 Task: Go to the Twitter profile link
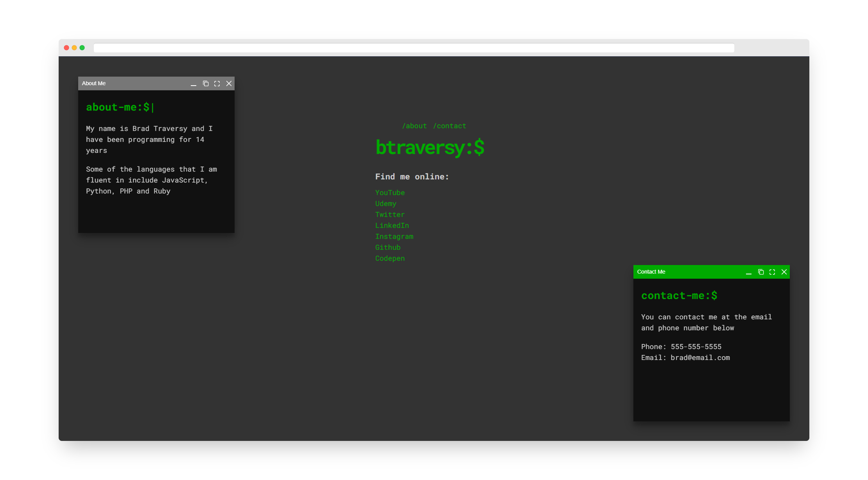[x=390, y=215]
